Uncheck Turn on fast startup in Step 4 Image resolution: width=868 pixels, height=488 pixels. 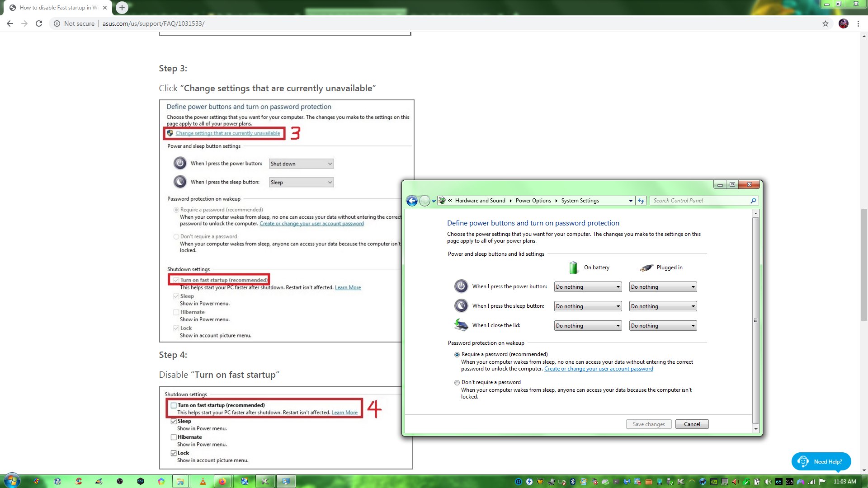coord(174,405)
